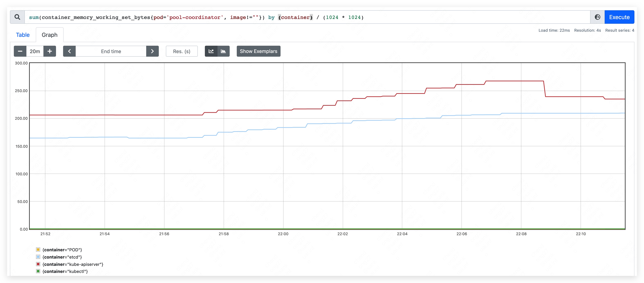
Task: Focus the Res. (s) resolution field
Action: [182, 51]
